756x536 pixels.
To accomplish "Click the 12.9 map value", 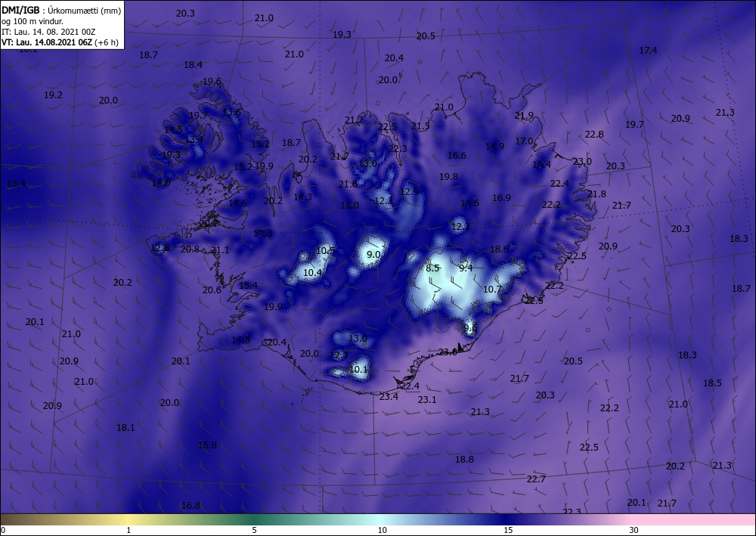I will click(x=409, y=191).
